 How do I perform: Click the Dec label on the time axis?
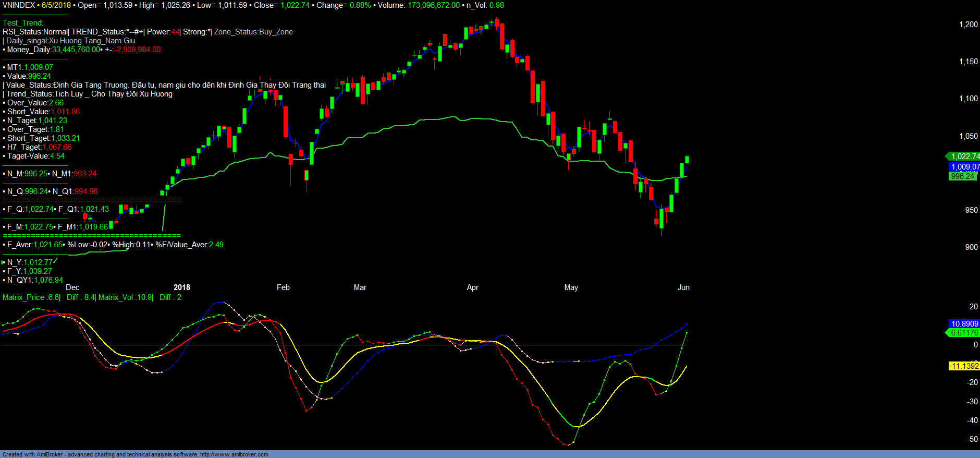72,287
